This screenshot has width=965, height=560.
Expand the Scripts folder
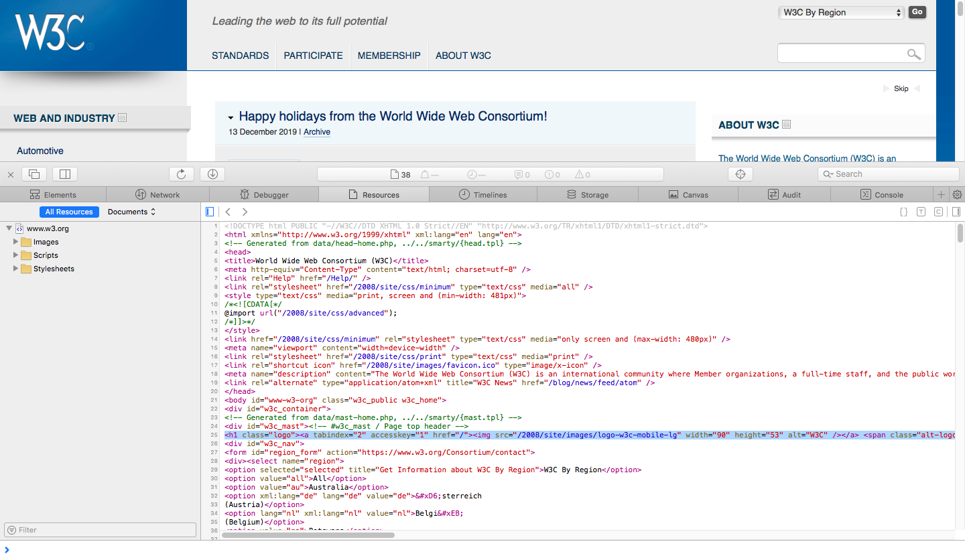pyautogui.click(x=16, y=255)
